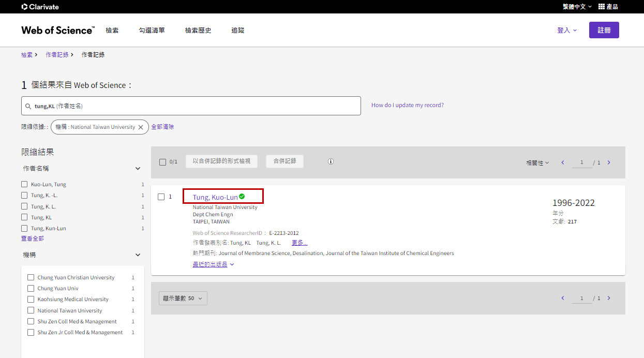
Task: Go to next page in bottom pagination
Action: 609,298
